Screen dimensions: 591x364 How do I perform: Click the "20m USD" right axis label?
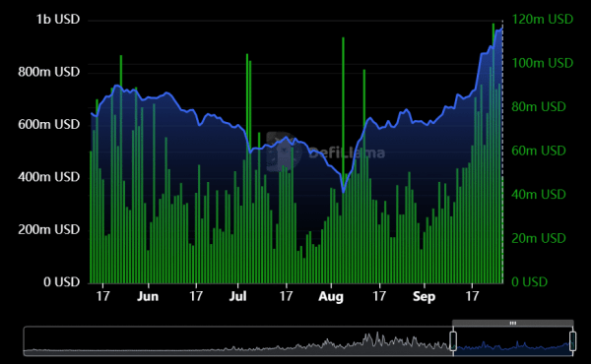tap(539, 238)
